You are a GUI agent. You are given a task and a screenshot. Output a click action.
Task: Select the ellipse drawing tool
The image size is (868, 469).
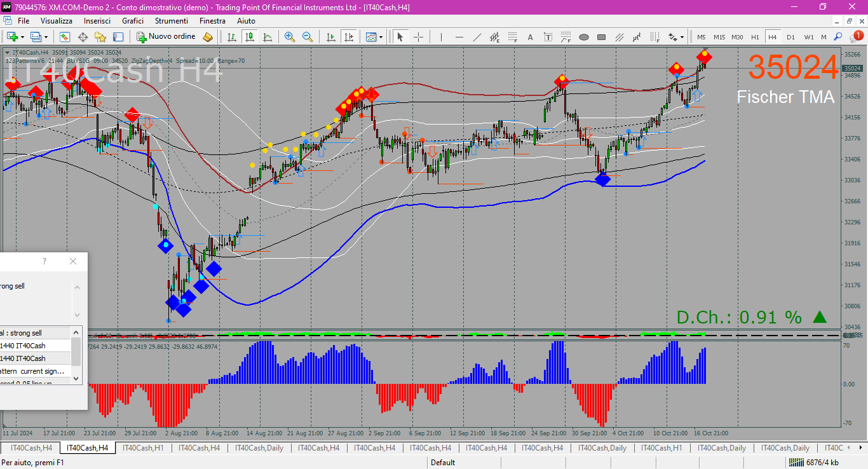pyautogui.click(x=583, y=37)
